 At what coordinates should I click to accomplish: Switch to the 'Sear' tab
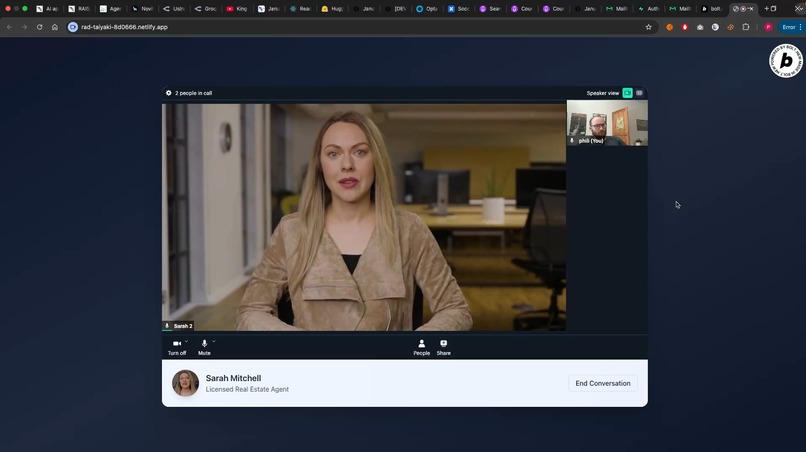point(490,9)
